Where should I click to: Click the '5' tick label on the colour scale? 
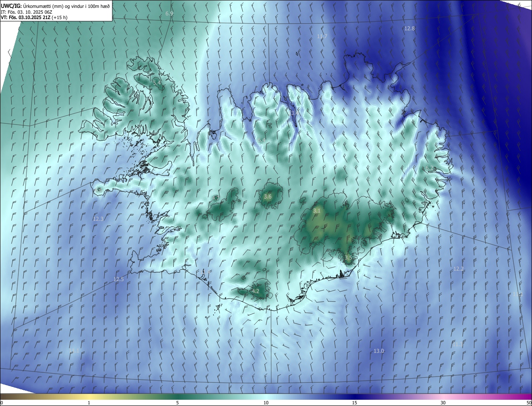[x=177, y=403]
